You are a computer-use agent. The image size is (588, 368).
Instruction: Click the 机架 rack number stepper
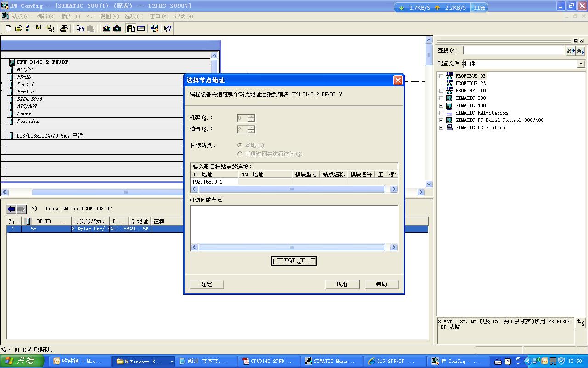(x=251, y=118)
